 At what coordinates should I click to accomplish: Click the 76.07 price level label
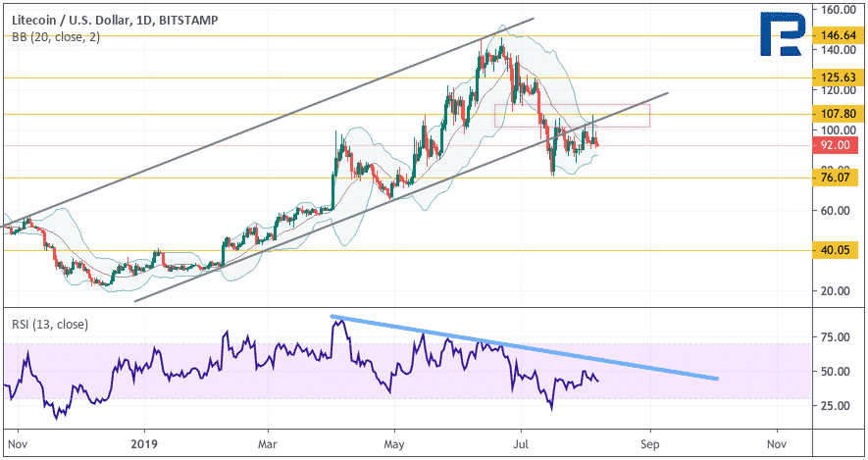835,178
